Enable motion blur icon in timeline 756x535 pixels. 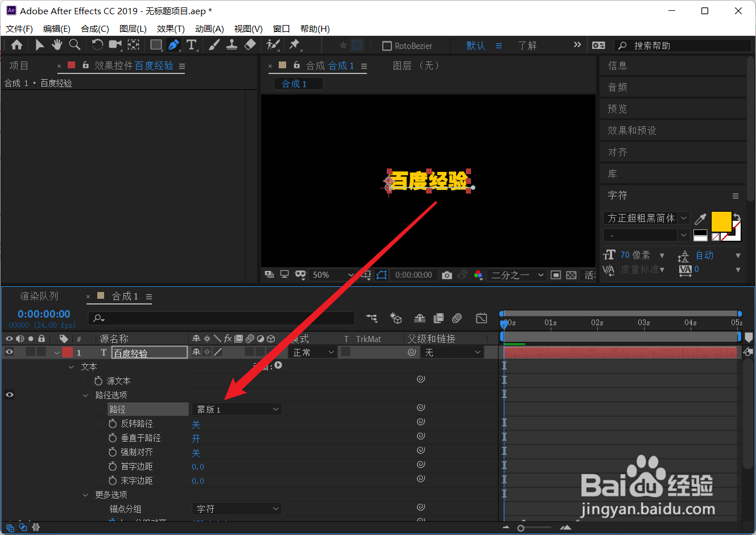tap(457, 318)
